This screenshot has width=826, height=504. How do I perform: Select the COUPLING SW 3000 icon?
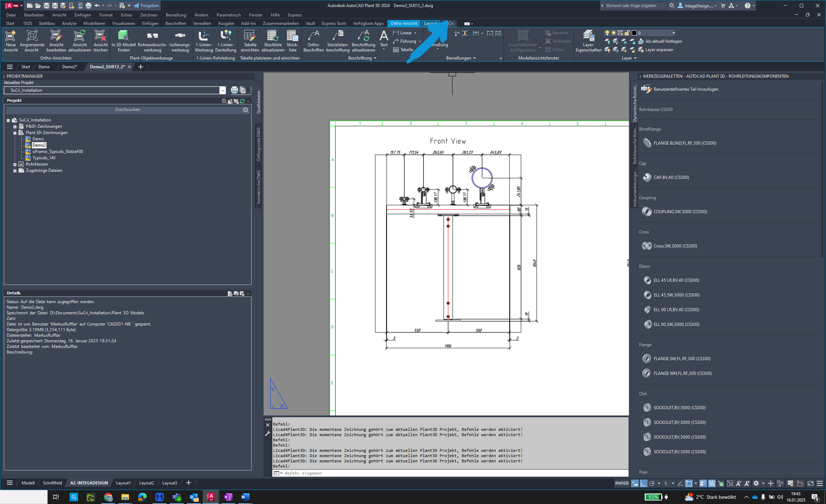(x=647, y=211)
